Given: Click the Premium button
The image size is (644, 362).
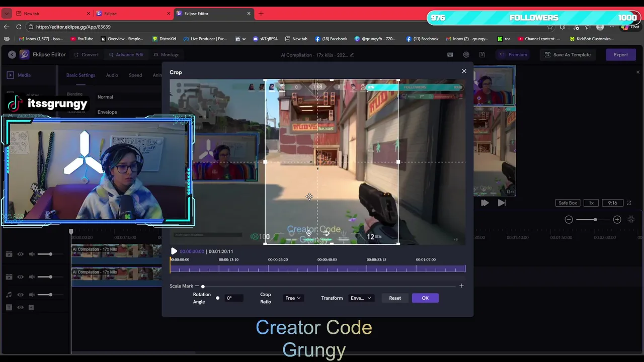Looking at the screenshot, I should coord(513,55).
